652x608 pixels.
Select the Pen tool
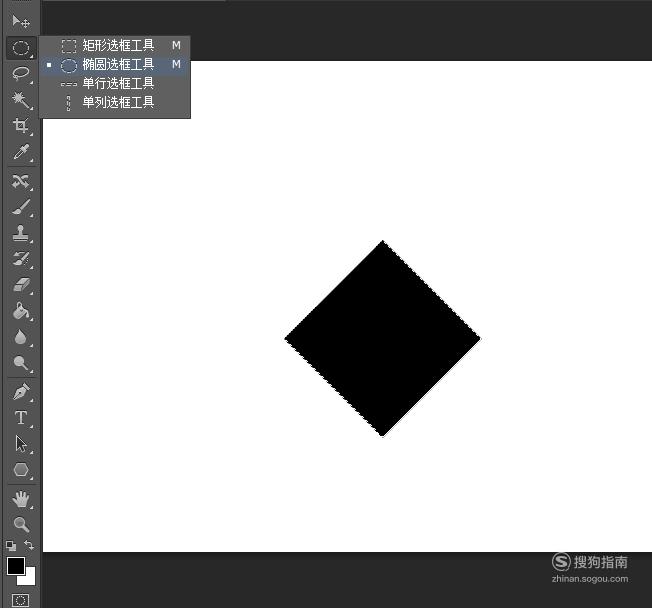click(21, 392)
